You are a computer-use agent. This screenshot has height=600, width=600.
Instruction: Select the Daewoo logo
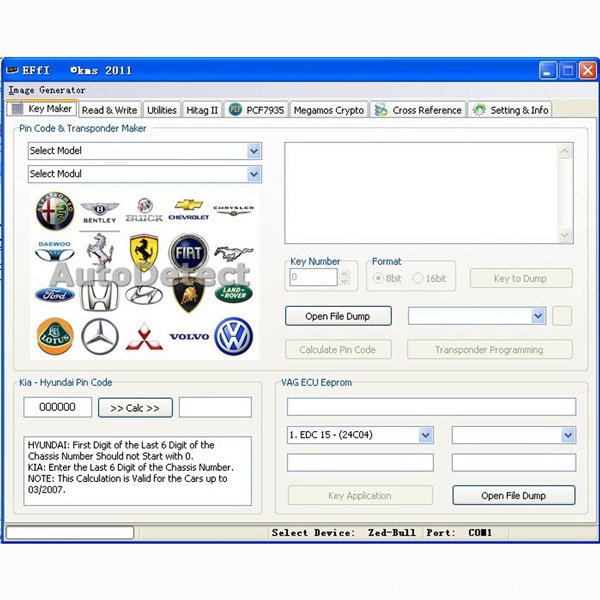click(55, 251)
